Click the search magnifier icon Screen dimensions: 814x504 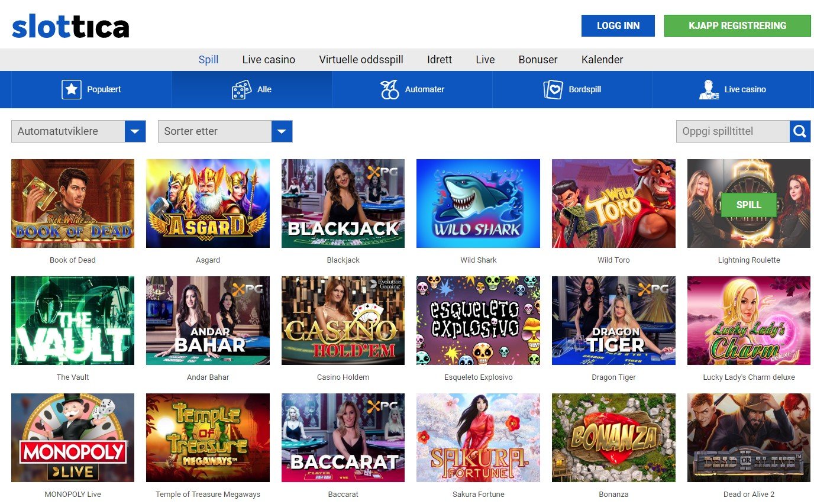click(800, 131)
